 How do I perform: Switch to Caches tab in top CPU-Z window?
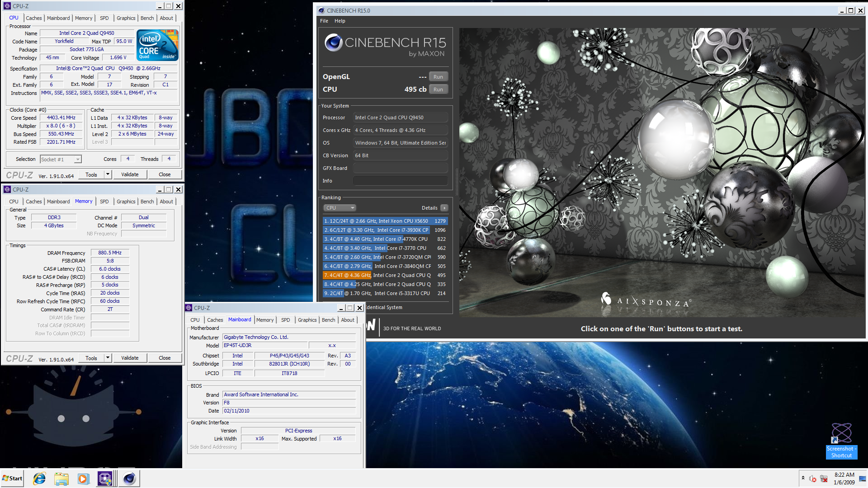34,18
